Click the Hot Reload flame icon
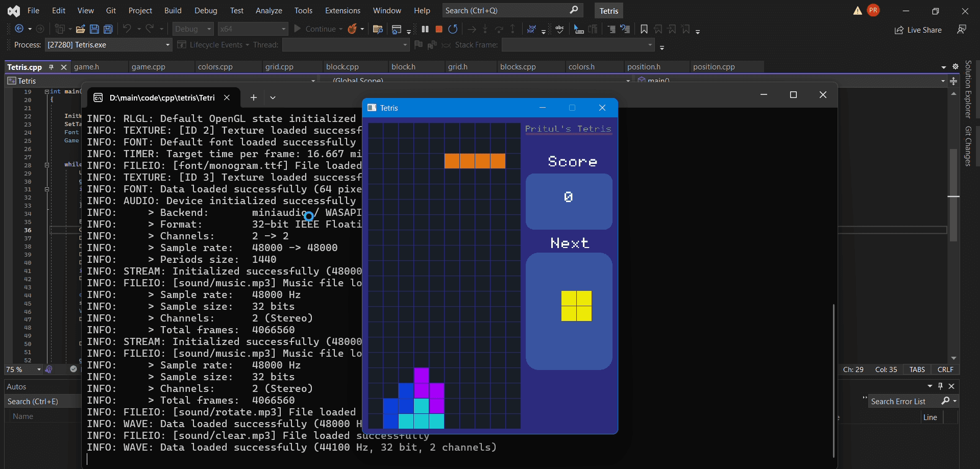Image resolution: width=980 pixels, height=469 pixels. (x=352, y=29)
